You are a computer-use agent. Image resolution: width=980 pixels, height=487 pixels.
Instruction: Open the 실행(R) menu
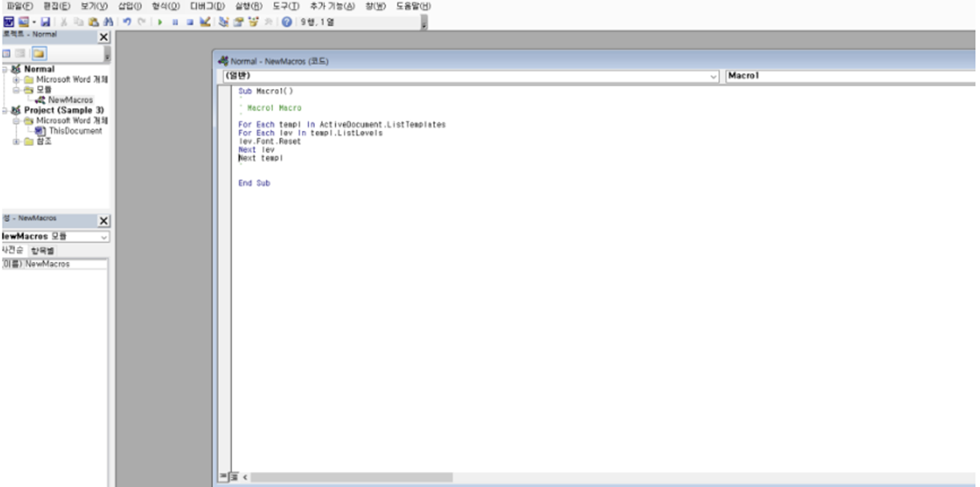click(x=248, y=6)
